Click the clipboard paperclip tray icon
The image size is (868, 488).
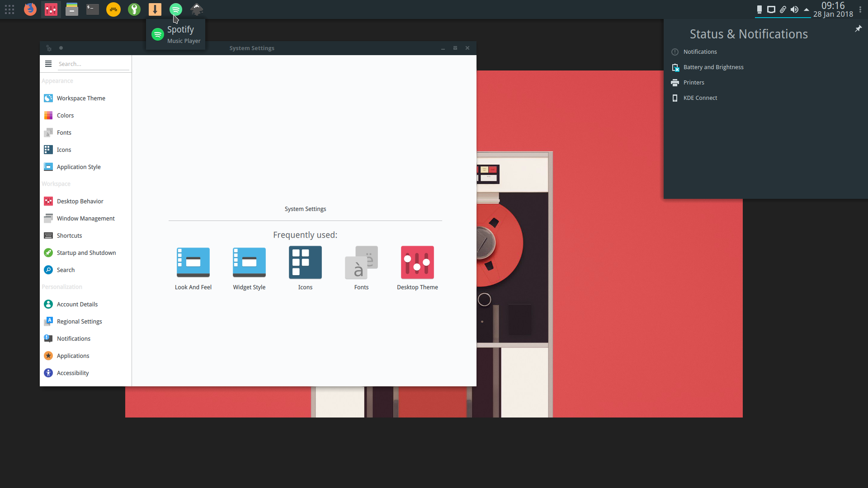[x=783, y=9]
